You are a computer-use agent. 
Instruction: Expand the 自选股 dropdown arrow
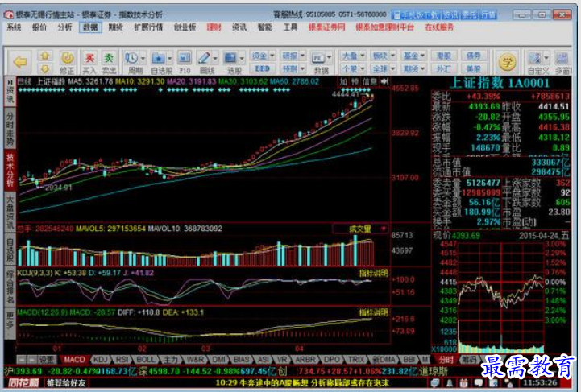[170, 59]
